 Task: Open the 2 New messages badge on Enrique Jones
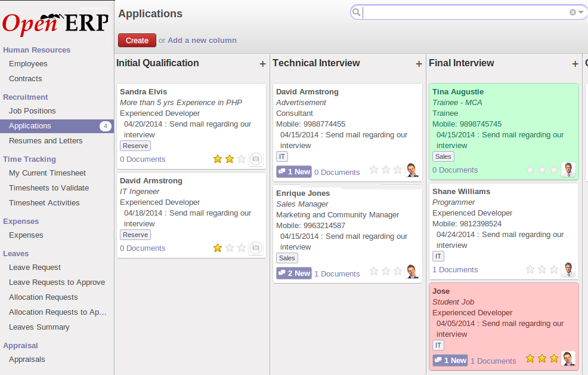click(294, 273)
